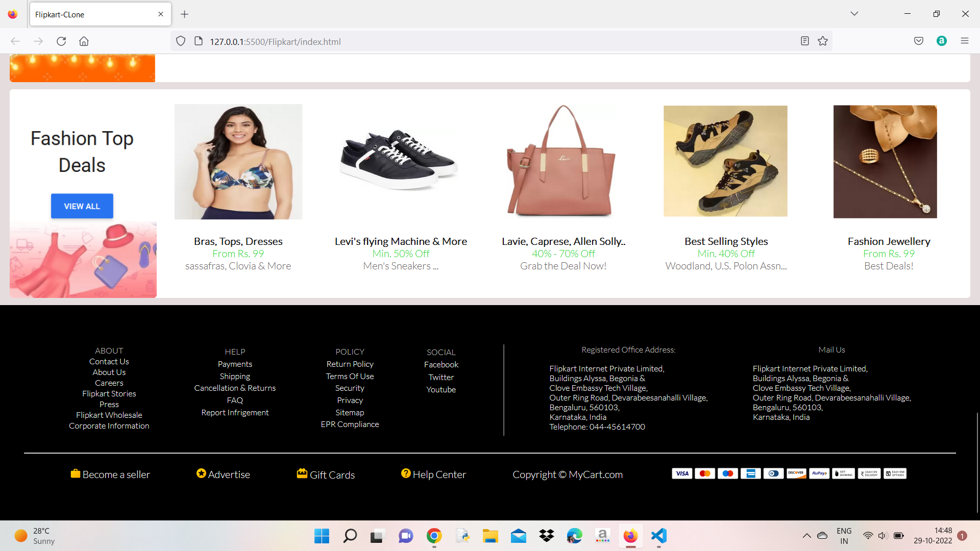Select the RuPay payment option icon
The image size is (980, 551).
819,473
